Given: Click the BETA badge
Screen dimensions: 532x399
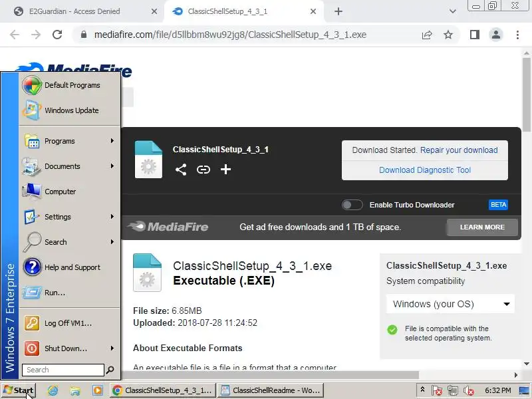Looking at the screenshot, I should tap(498, 205).
